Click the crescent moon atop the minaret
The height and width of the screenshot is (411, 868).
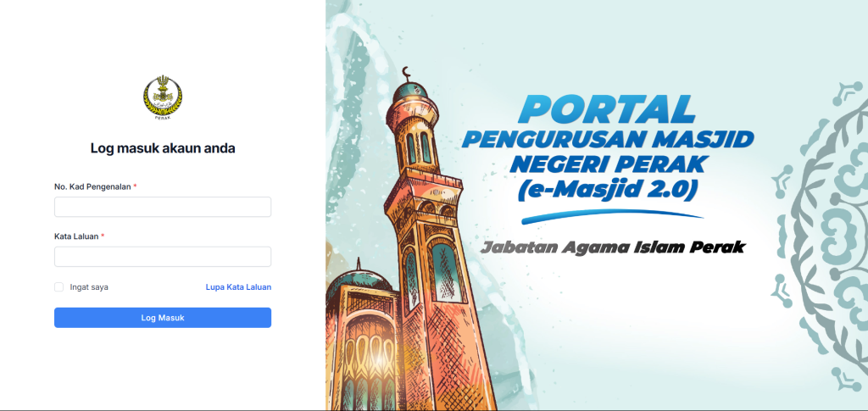pos(407,73)
